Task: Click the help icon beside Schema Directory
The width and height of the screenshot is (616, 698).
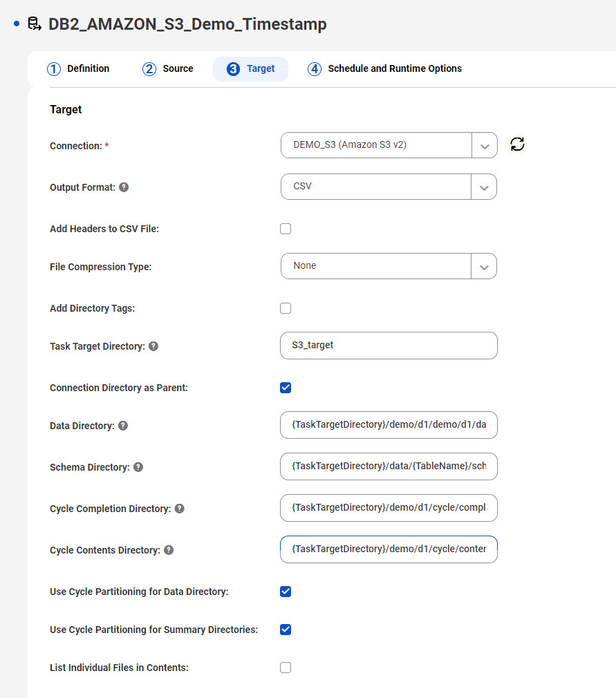Action: tap(138, 467)
